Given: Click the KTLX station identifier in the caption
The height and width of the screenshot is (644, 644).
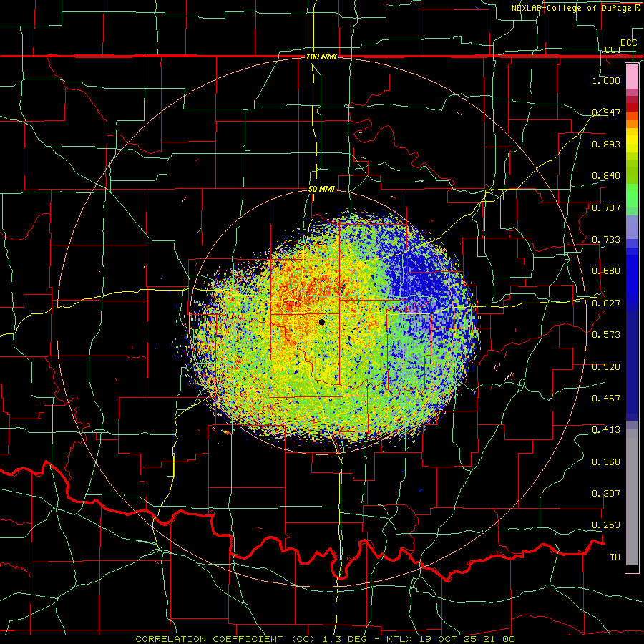Looking at the screenshot, I should [x=400, y=639].
